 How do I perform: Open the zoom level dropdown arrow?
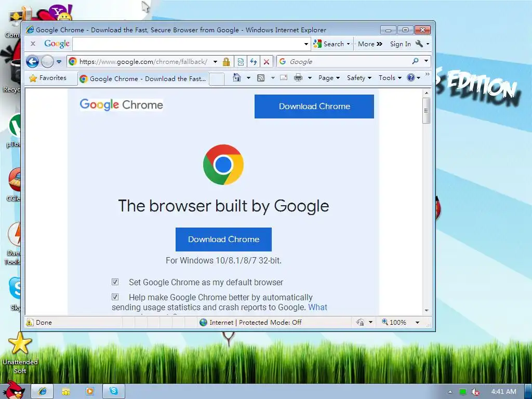click(417, 322)
